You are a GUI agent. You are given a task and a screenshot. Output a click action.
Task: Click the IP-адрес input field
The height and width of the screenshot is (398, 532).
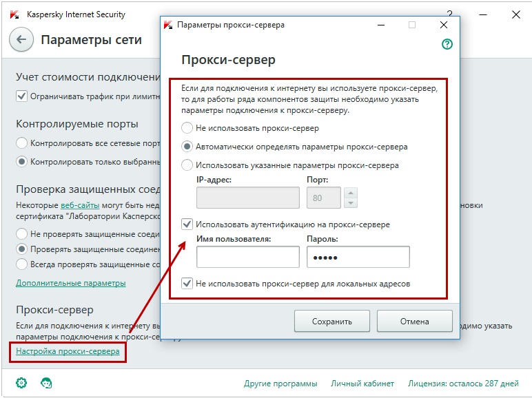tap(248, 198)
